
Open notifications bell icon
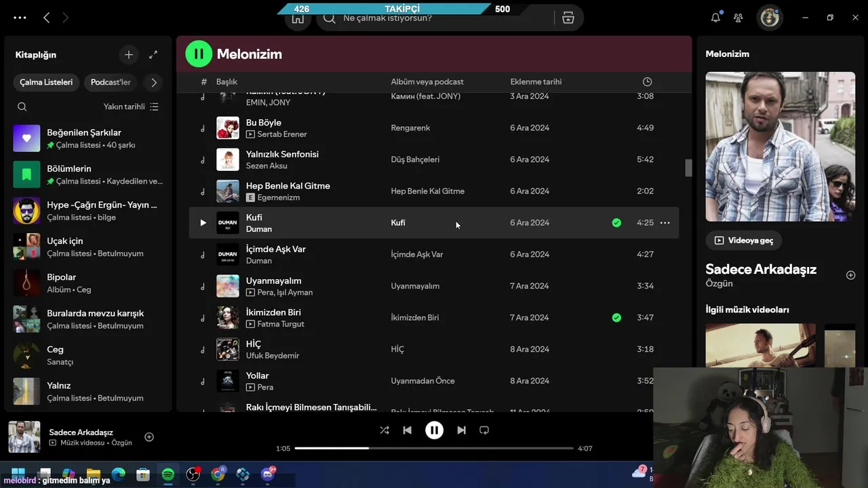[x=715, y=18]
